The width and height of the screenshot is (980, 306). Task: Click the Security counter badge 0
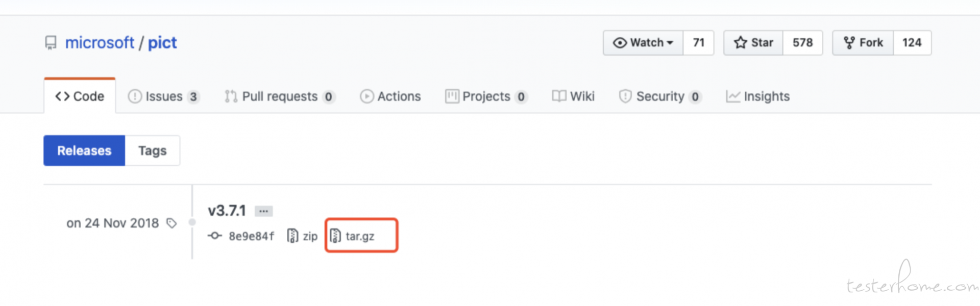[x=695, y=97]
